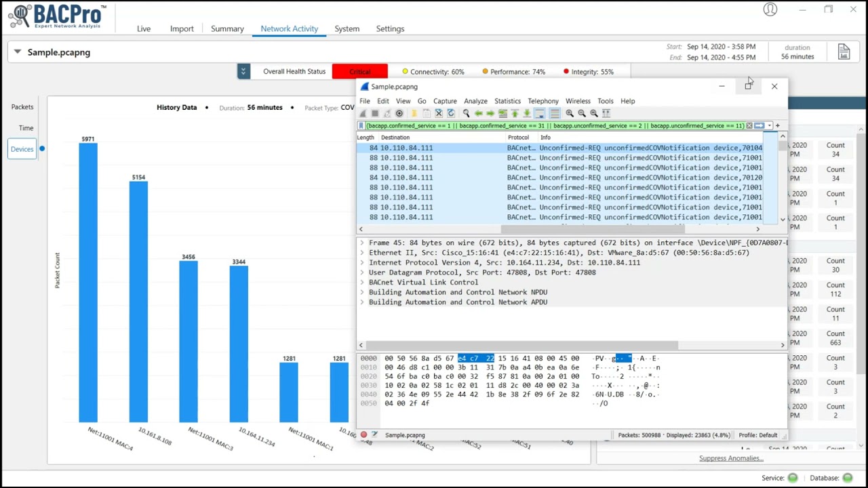Click the display filter input field
Image resolution: width=868 pixels, height=488 pixels.
pos(555,125)
